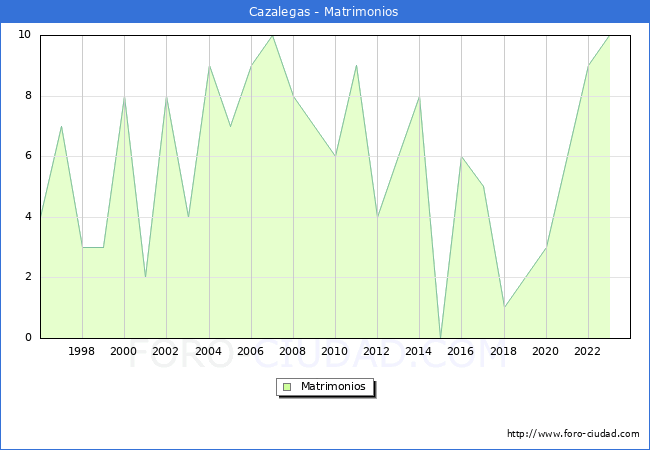Click the 2023 data point at chart end
Image resolution: width=650 pixels, height=450 pixels.
point(608,36)
